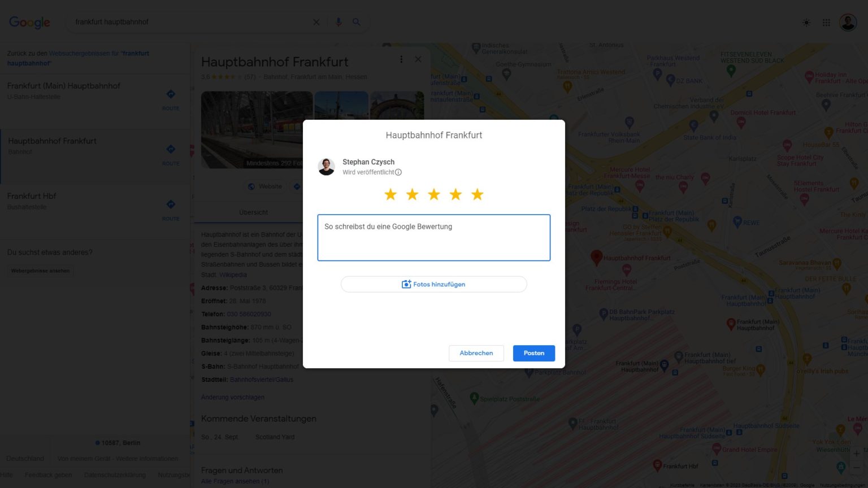Click Änderung vorschlagen link
Viewport: 868px width, 488px height.
[x=233, y=397]
